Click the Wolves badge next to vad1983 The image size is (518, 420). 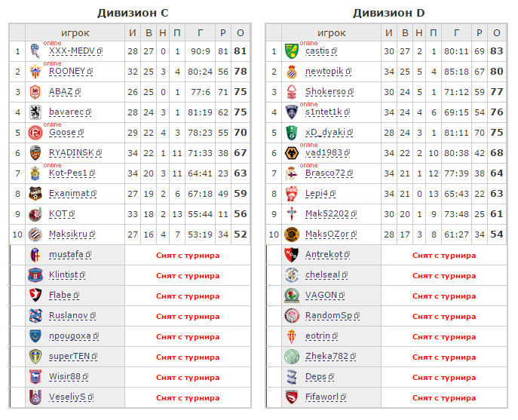[291, 153]
